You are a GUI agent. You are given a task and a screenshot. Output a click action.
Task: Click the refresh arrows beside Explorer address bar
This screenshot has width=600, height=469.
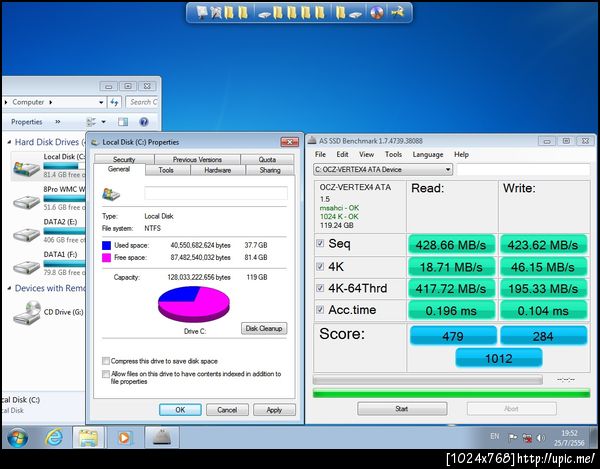point(114,102)
